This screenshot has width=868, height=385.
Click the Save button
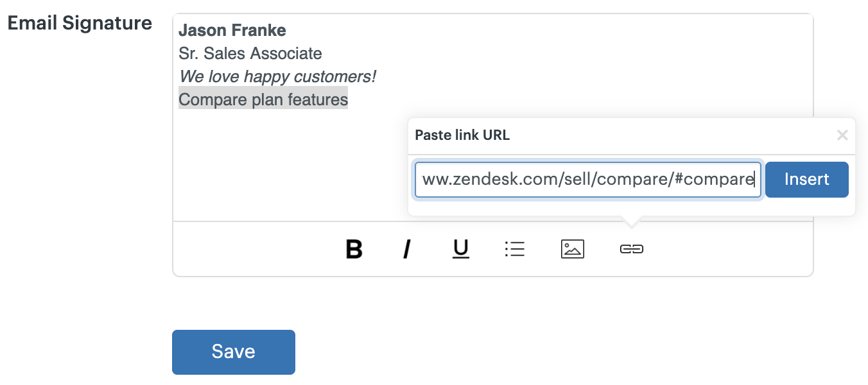233,352
